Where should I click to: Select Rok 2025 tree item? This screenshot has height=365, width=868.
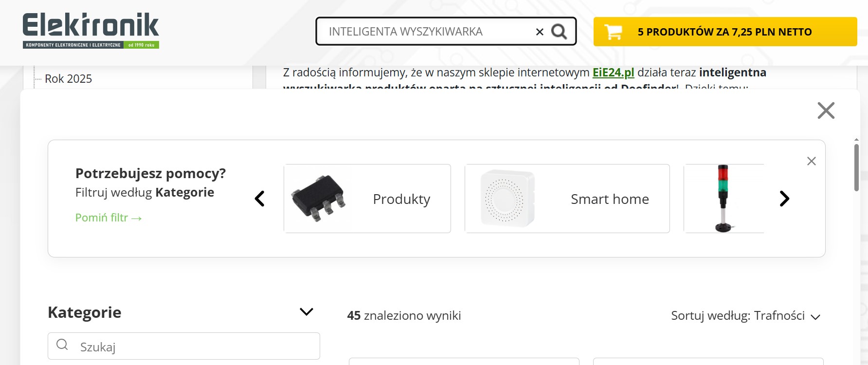tap(68, 79)
